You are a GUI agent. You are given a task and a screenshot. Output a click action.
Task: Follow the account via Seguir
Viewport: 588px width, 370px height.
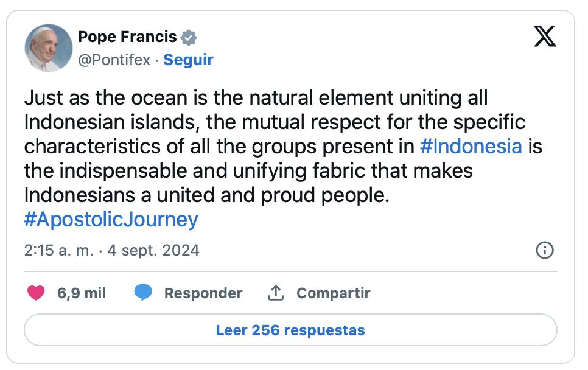click(189, 60)
